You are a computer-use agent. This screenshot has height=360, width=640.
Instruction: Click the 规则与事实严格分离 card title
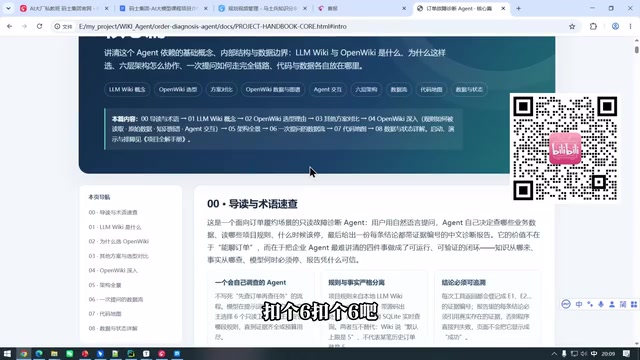[x=356, y=282]
